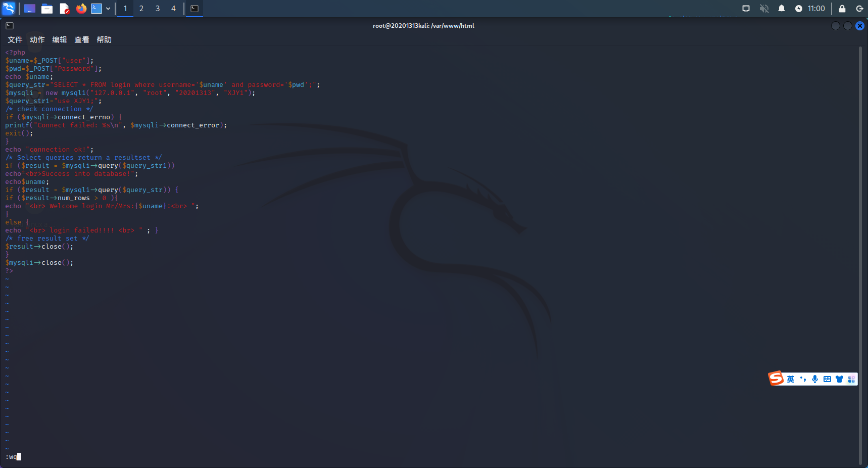Open the 编辑 menu
Image resolution: width=868 pixels, height=468 pixels.
click(60, 40)
